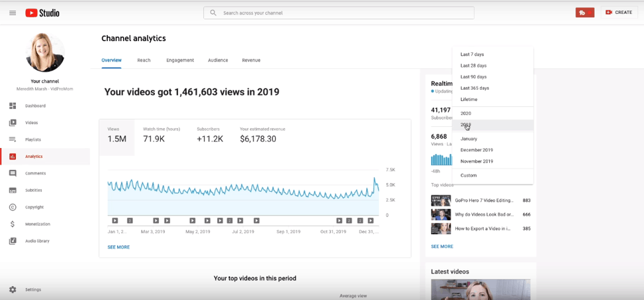
Task: Click SEE MORE under Top videos list
Action: [x=442, y=247]
